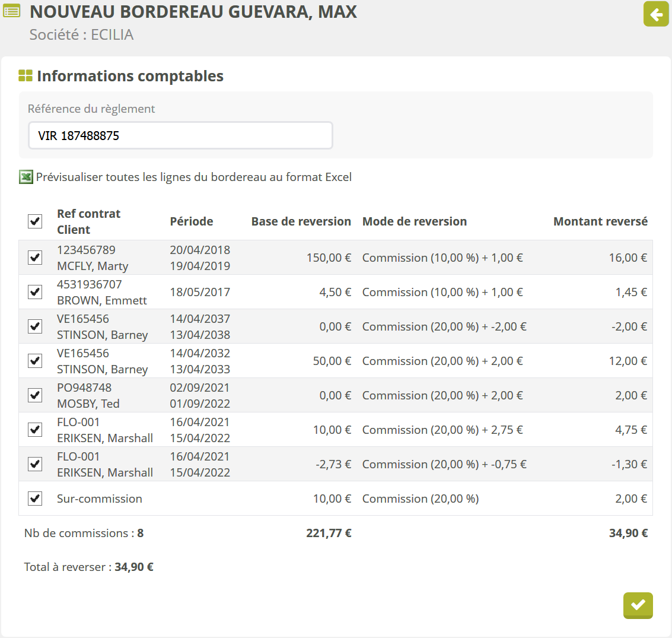Uncheck the MCFLY, Marty contract row
This screenshot has width=672, height=638.
pos(35,258)
